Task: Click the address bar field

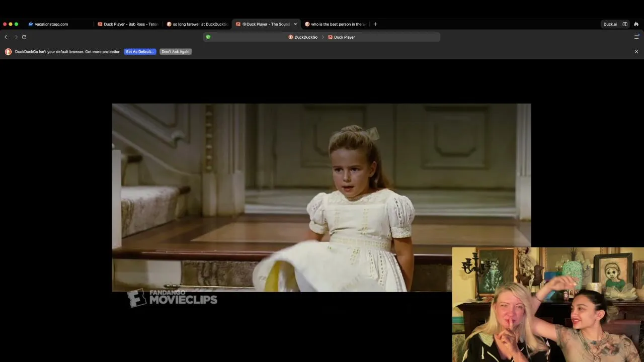Action: click(x=321, y=37)
